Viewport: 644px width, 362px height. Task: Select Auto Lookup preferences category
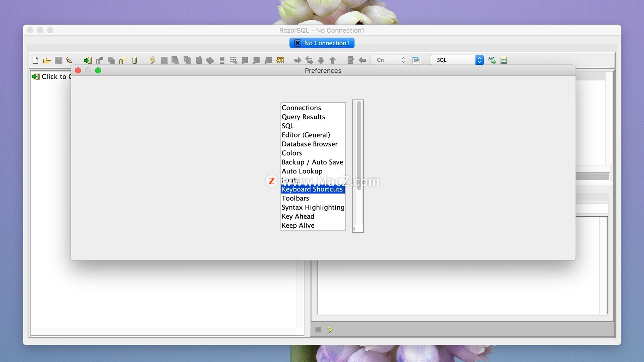pos(313,171)
